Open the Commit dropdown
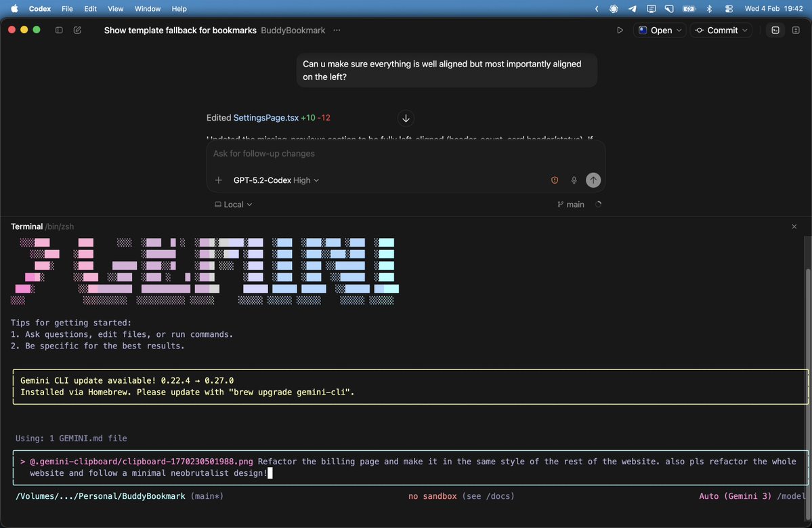The height and width of the screenshot is (528, 812). pos(721,30)
